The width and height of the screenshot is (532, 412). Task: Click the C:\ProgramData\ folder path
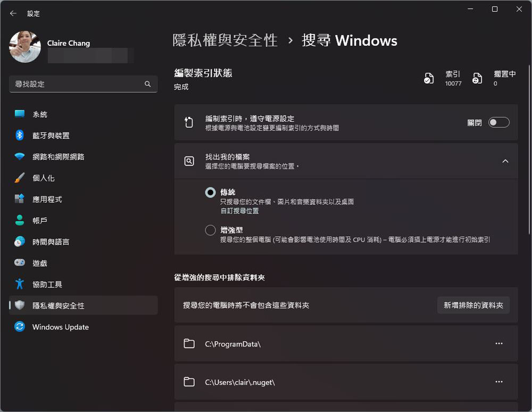[x=233, y=344]
